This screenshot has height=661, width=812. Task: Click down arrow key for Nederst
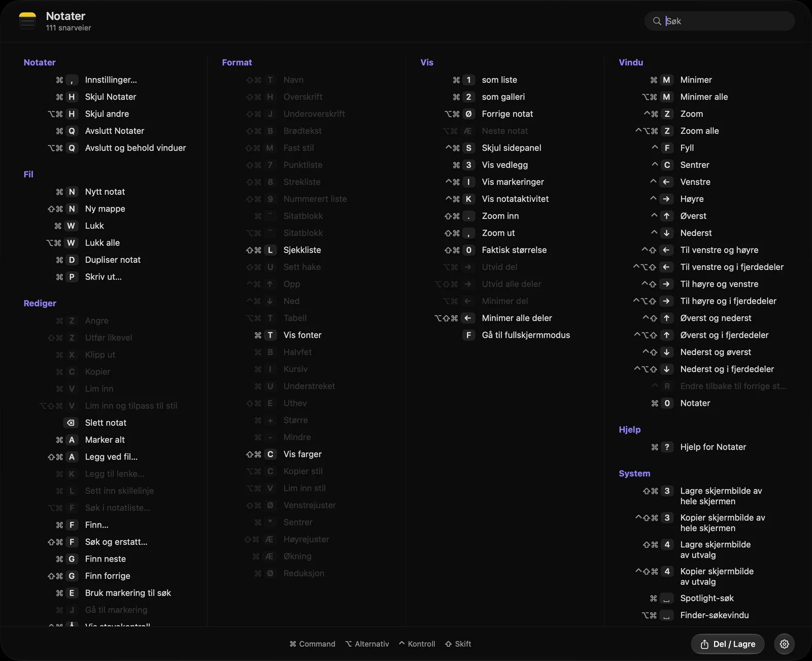click(x=666, y=233)
